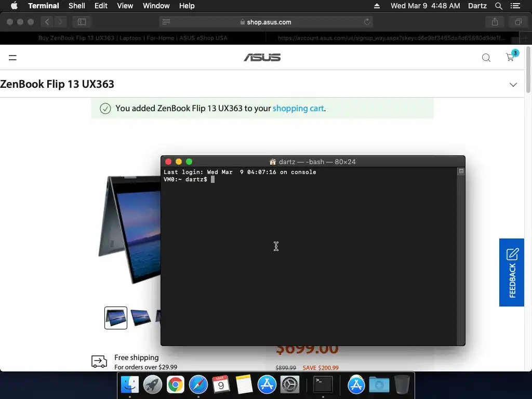Screen dimensions: 532x399
Task: Open Spotlight search in menu bar
Action: click(498, 6)
